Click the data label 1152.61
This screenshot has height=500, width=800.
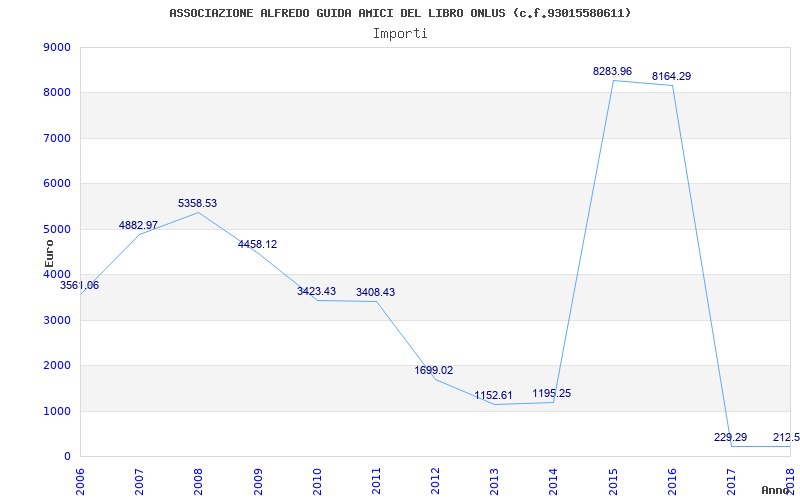point(493,396)
